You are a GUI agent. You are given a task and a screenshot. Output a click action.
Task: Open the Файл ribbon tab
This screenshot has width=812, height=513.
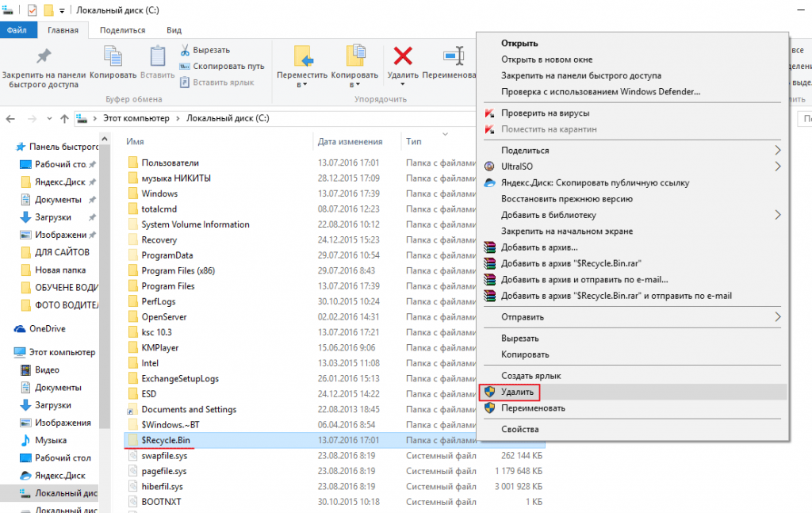coord(17,30)
